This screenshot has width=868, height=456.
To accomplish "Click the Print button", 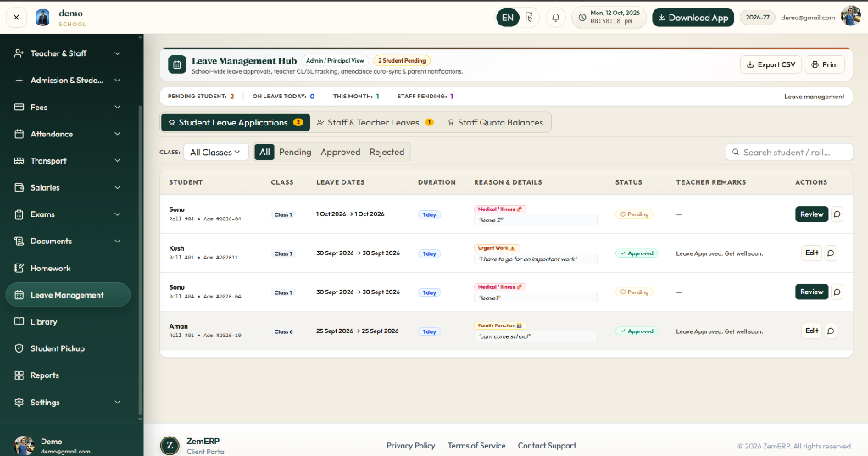I will click(825, 64).
